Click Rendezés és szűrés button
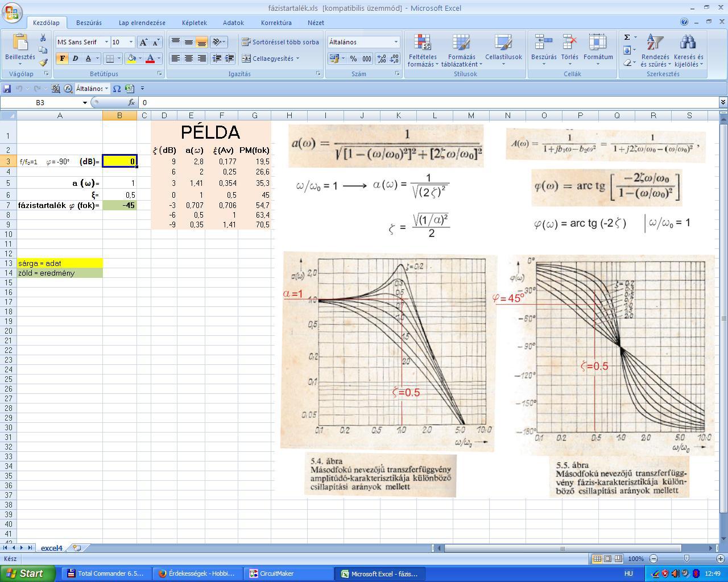This screenshot has width=728, height=582. pos(655,50)
